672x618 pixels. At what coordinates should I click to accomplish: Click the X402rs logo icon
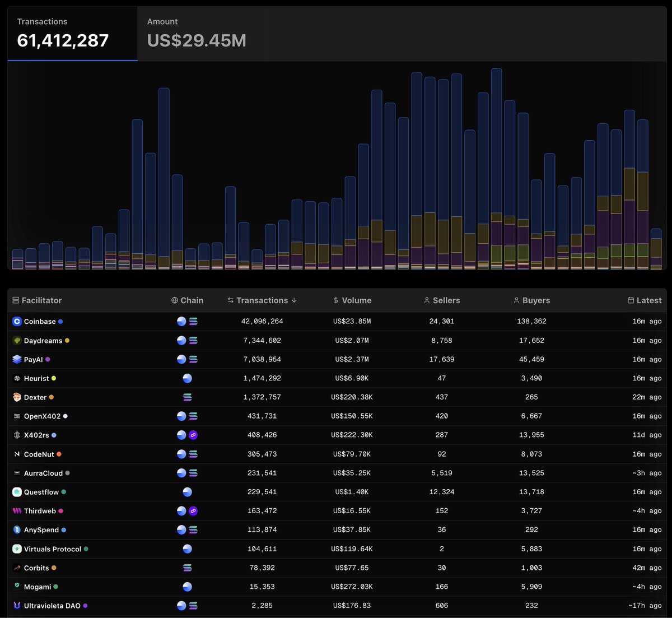17,435
